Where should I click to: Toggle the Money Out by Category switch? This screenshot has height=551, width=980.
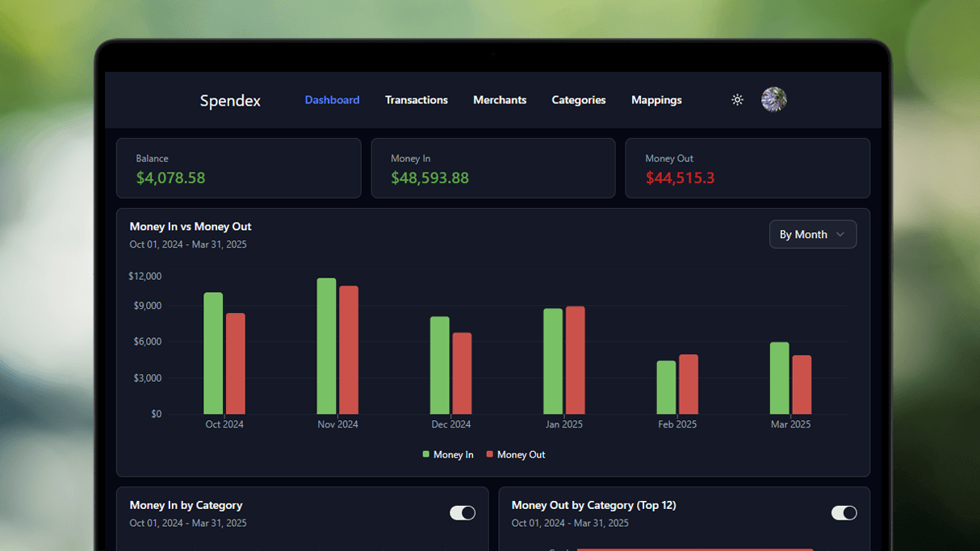[x=844, y=513]
